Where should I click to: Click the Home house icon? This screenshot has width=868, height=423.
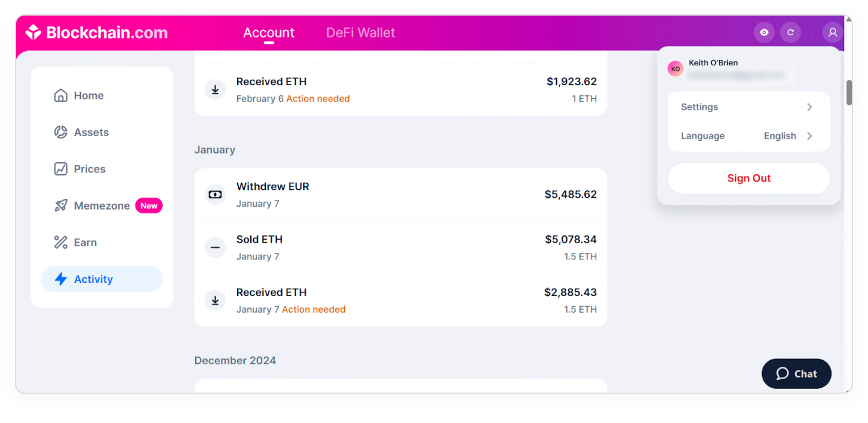pos(60,95)
